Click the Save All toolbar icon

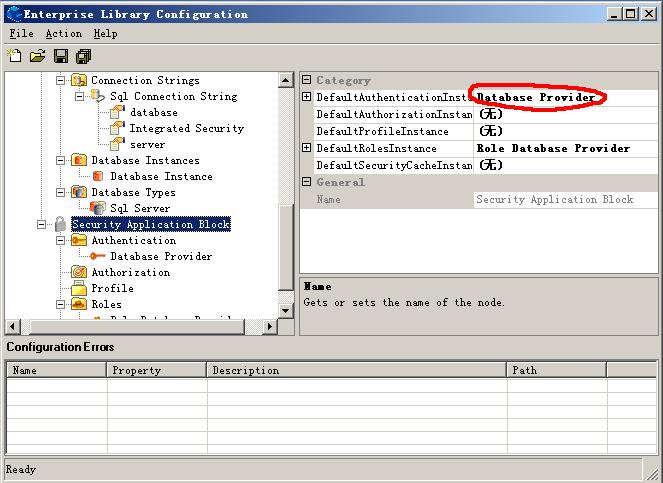click(x=83, y=56)
